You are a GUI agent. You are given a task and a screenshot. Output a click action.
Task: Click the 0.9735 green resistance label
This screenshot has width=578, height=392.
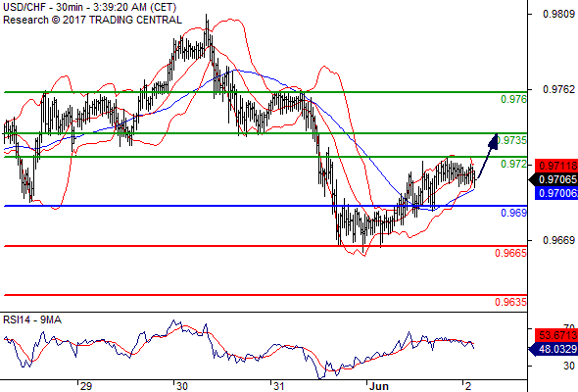[511, 140]
